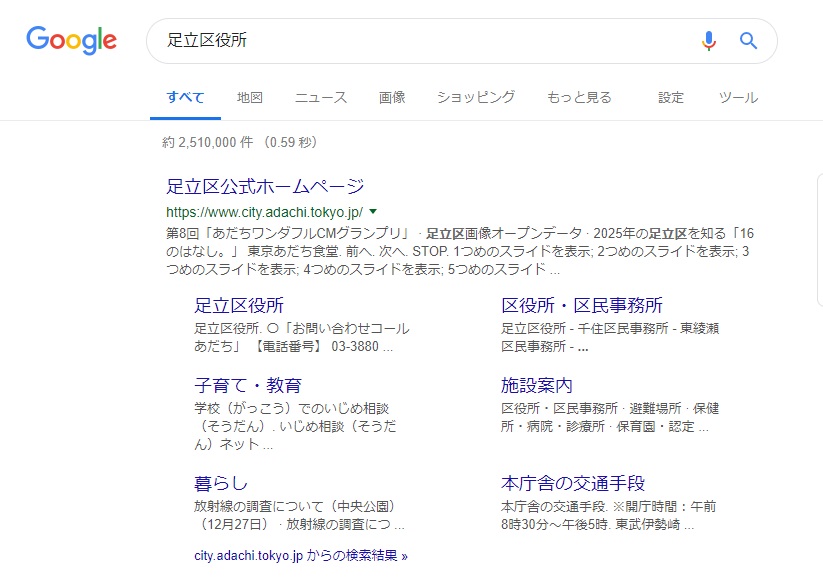
Task: Click the snippet listing 避難場所・保健所
Action: (x=610, y=417)
